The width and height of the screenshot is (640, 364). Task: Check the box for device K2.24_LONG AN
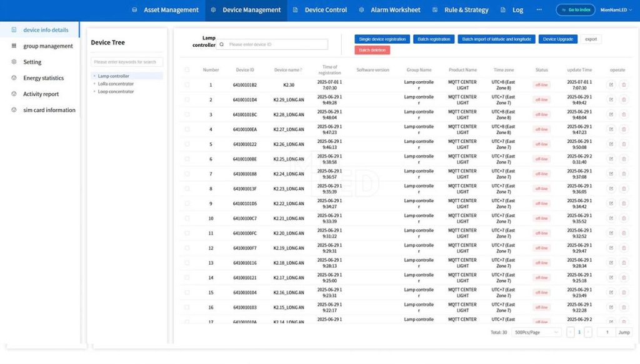pyautogui.click(x=187, y=174)
